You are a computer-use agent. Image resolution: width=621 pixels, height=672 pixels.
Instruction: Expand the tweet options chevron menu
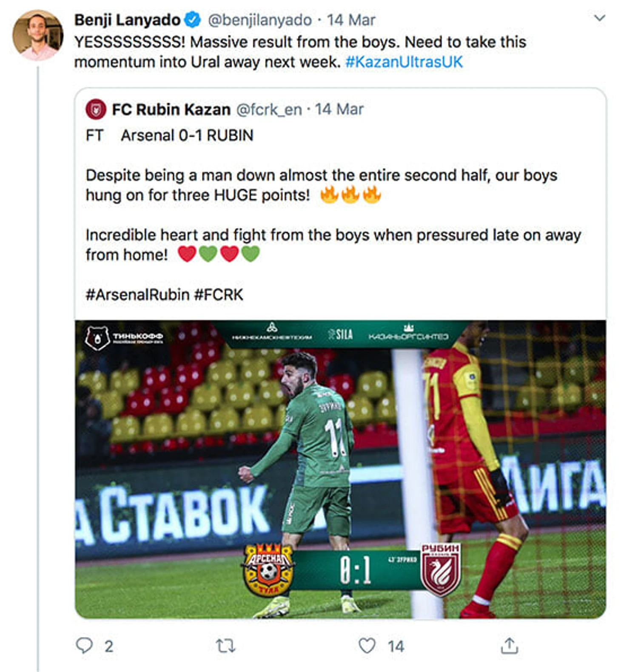(x=599, y=18)
